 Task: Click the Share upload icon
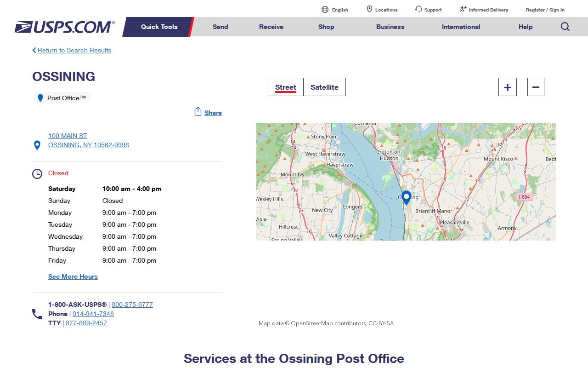point(198,112)
